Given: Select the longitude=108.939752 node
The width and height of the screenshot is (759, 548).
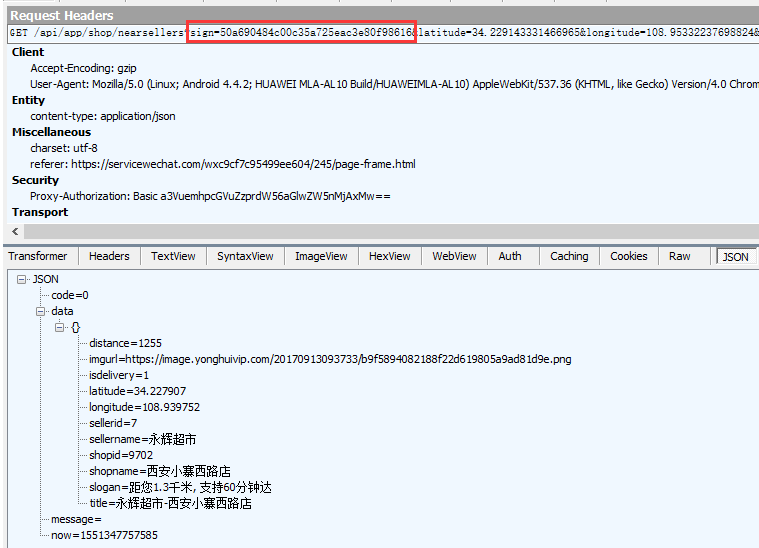Looking at the screenshot, I should (x=144, y=407).
